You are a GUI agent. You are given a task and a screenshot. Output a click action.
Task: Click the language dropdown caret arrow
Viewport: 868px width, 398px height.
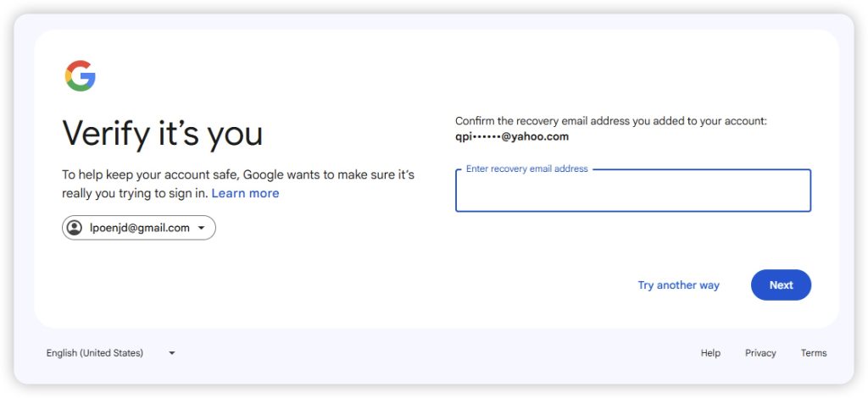point(172,353)
